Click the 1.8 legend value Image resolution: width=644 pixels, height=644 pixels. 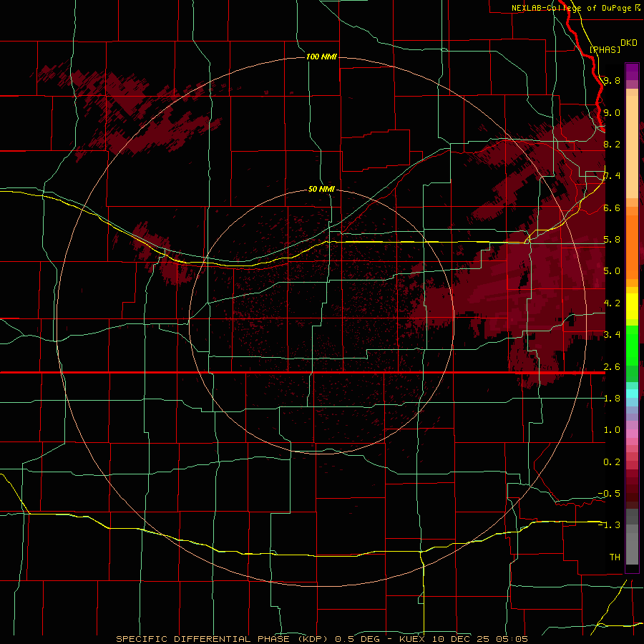pos(612,398)
